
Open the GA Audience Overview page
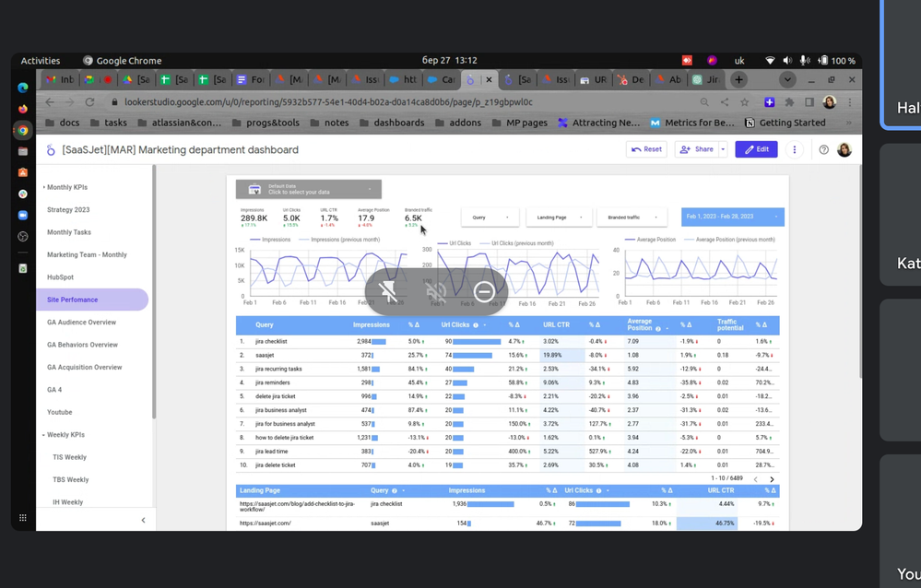pos(82,323)
